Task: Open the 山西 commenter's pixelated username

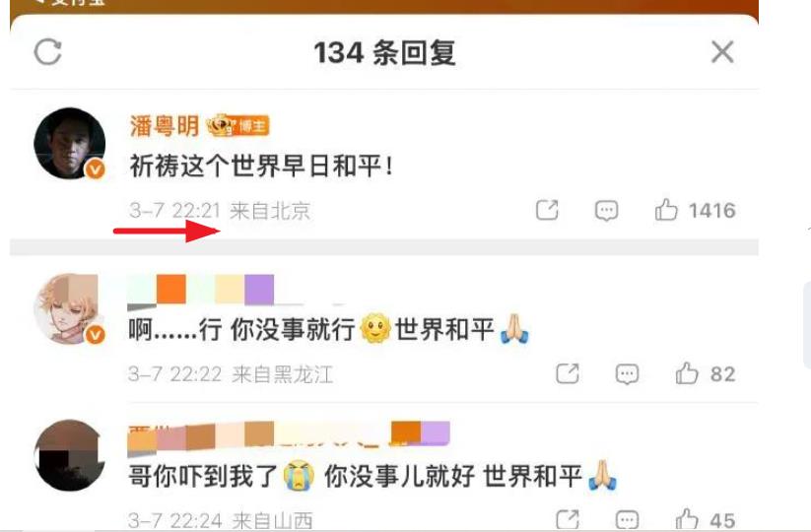Action: (x=289, y=437)
